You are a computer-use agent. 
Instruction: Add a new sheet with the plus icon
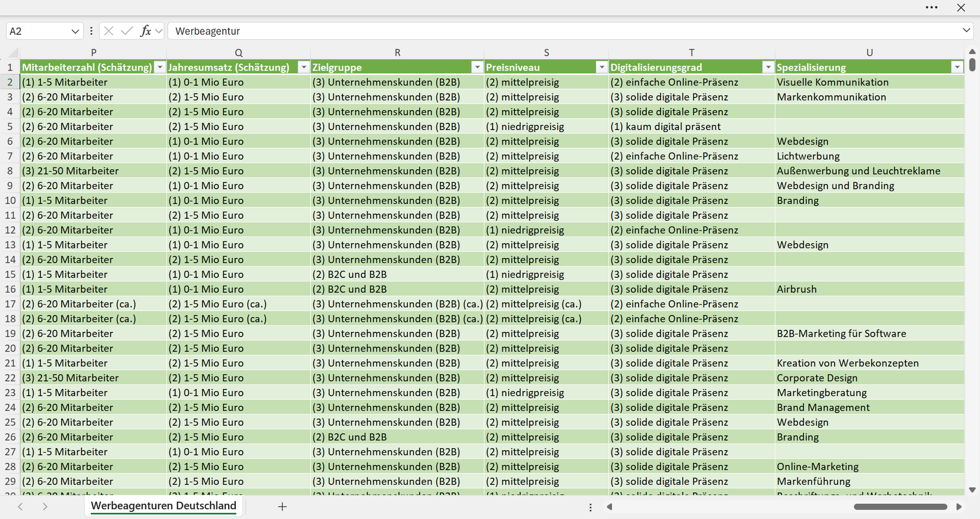[x=282, y=506]
